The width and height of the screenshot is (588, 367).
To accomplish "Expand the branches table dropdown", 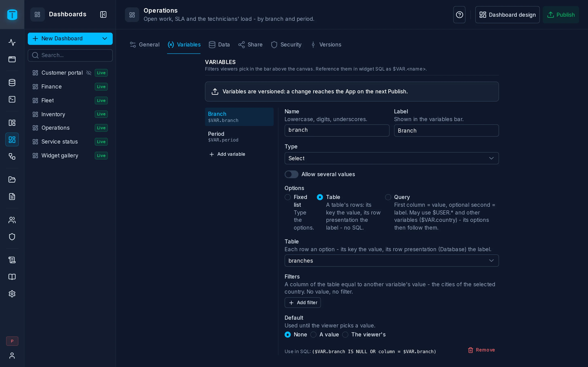I will click(x=391, y=260).
